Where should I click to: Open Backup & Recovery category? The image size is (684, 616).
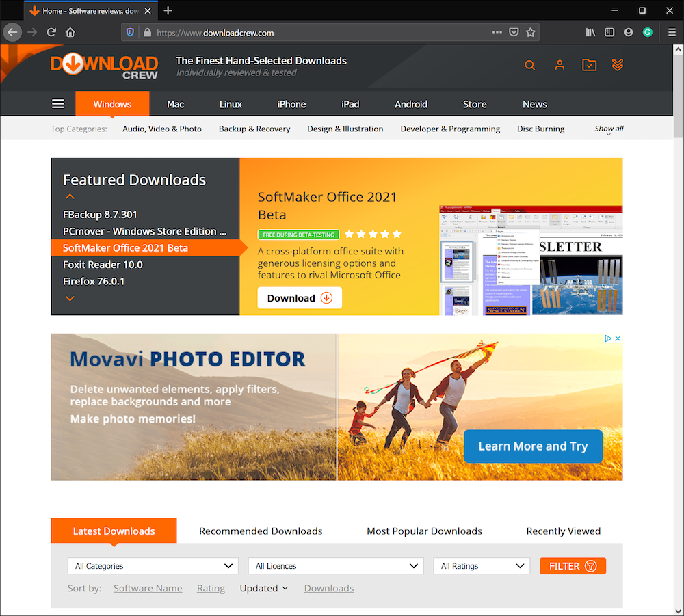point(254,129)
